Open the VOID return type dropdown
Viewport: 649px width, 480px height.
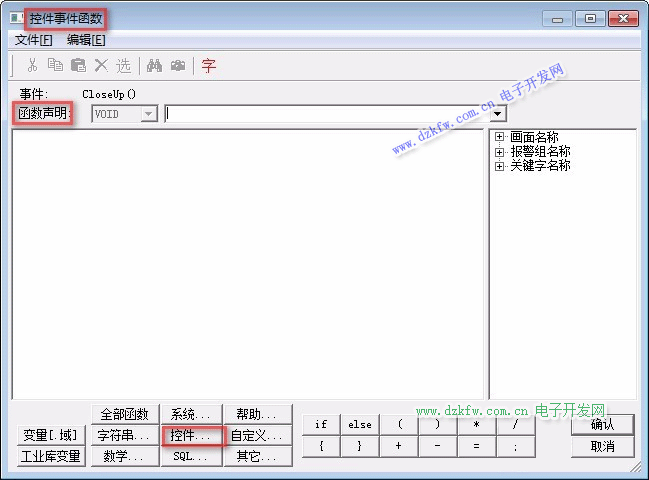[150, 114]
